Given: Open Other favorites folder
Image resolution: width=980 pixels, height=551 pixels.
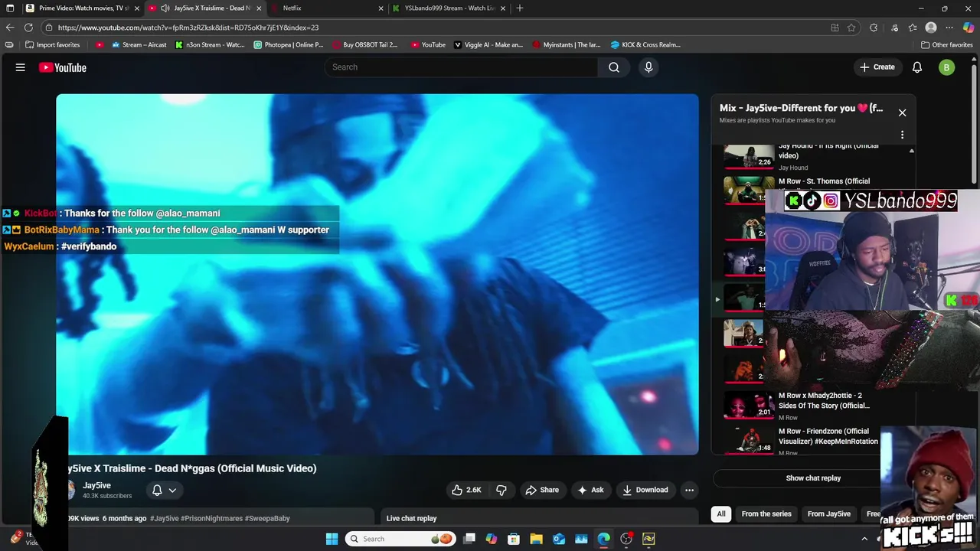Looking at the screenshot, I should click(x=946, y=44).
